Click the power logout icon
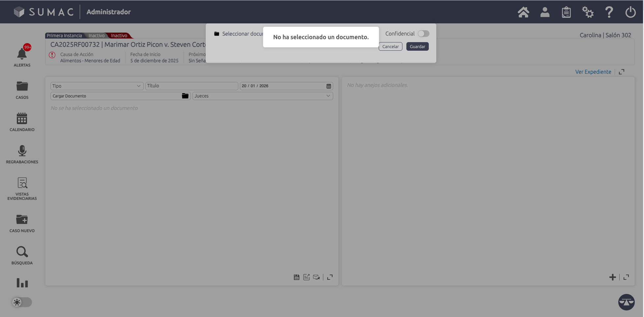This screenshot has width=644, height=317. coord(630,12)
